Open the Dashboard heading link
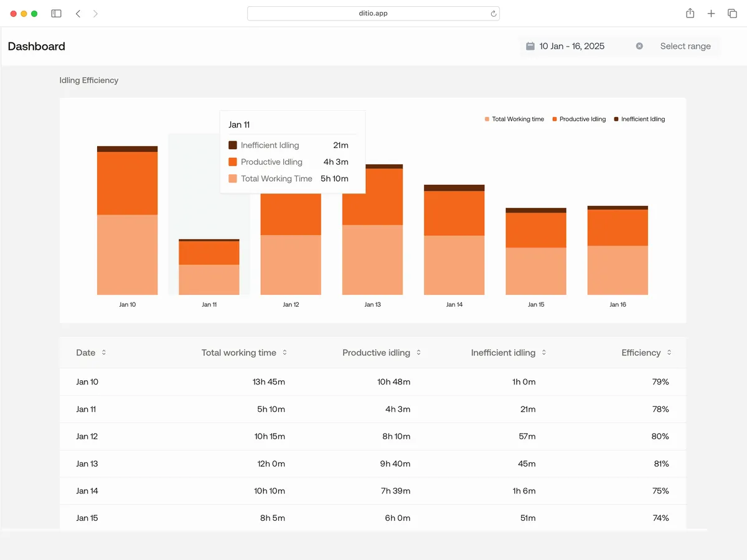The height and width of the screenshot is (560, 747). (36, 46)
